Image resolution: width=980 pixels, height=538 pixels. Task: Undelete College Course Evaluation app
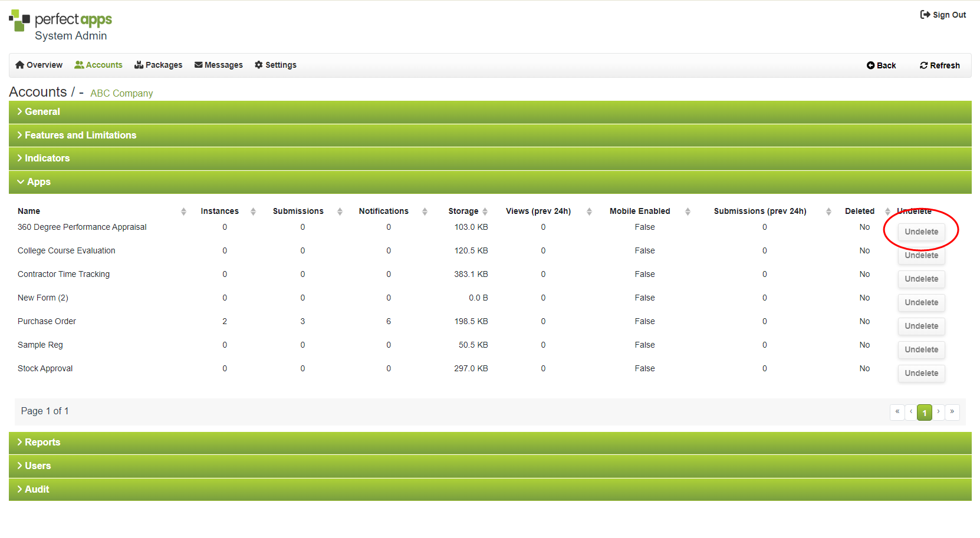tap(922, 256)
